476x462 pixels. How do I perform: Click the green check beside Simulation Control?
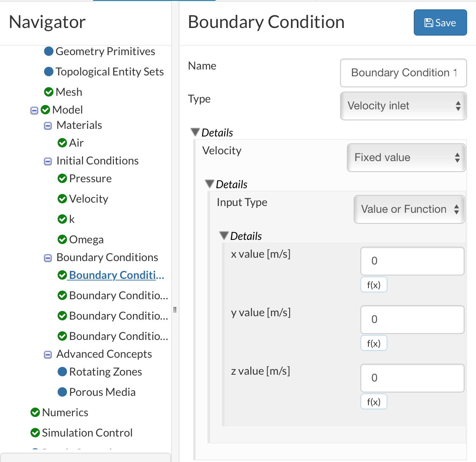pyautogui.click(x=35, y=433)
